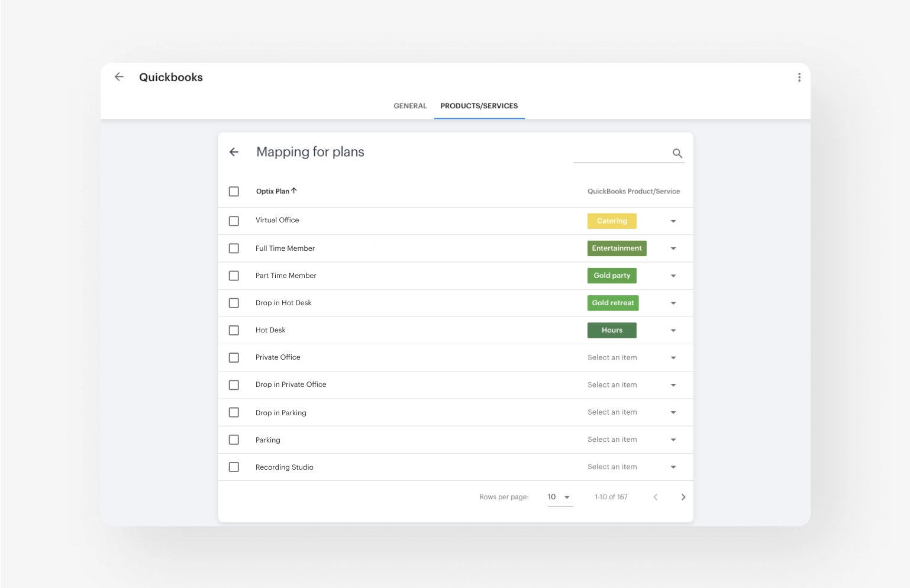This screenshot has width=910, height=588.
Task: Click the Private Office plan name
Action: point(278,357)
